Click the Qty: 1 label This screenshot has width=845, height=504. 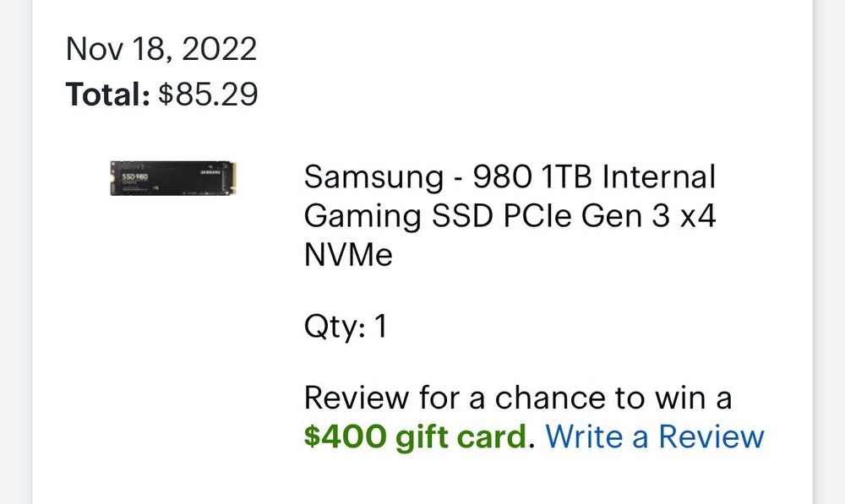[346, 325]
